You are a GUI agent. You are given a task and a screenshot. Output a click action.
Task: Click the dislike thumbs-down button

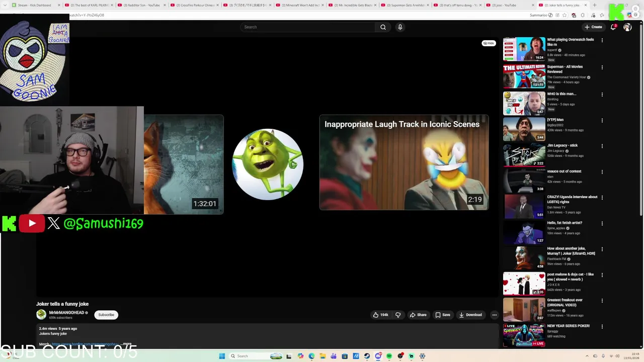397,315
